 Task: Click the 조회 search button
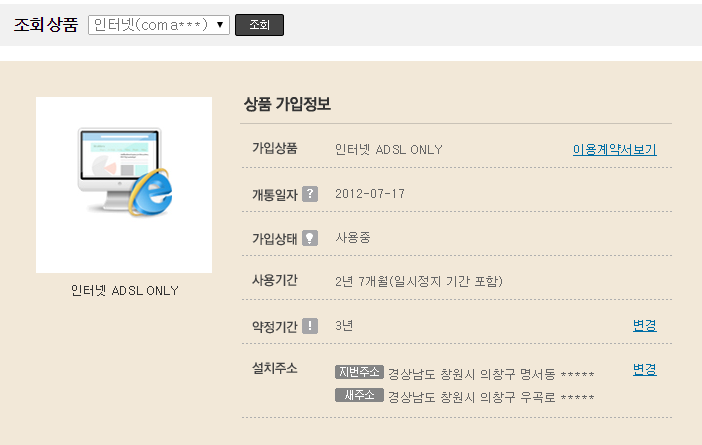[x=259, y=25]
